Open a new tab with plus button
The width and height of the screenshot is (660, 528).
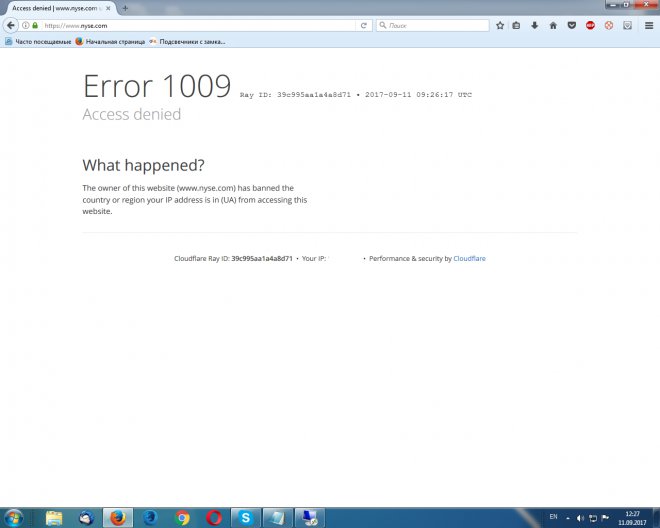125,8
